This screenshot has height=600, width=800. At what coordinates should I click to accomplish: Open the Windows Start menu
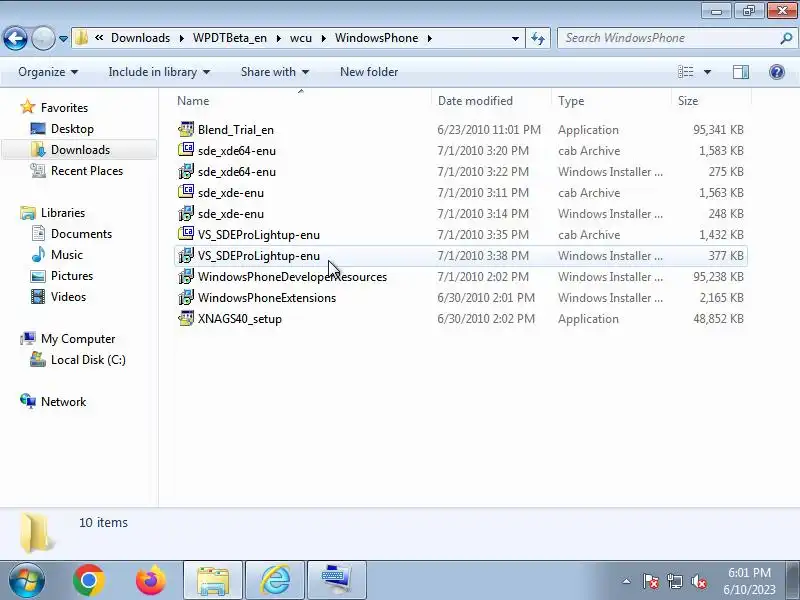27,580
